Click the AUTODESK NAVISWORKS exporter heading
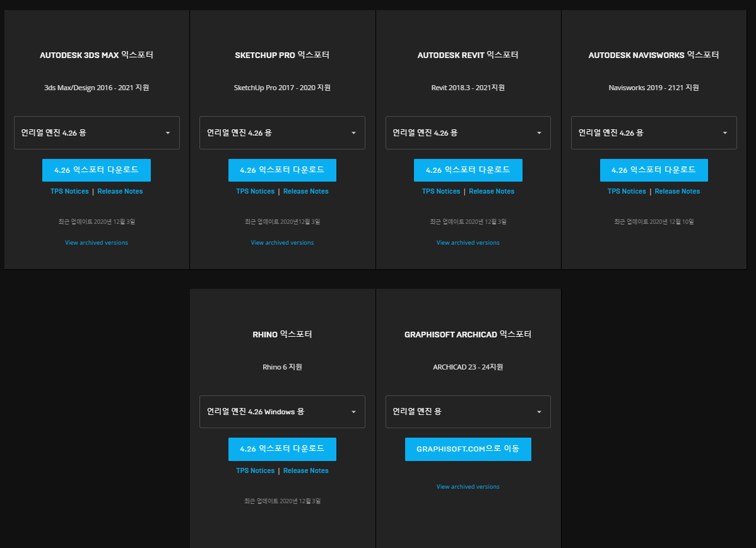756x548 pixels. coord(654,55)
